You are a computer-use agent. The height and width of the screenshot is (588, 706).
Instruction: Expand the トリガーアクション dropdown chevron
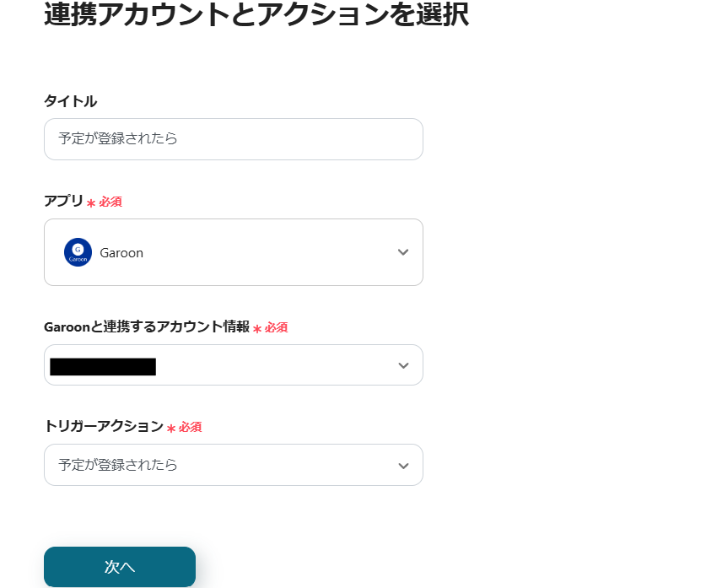tap(403, 466)
